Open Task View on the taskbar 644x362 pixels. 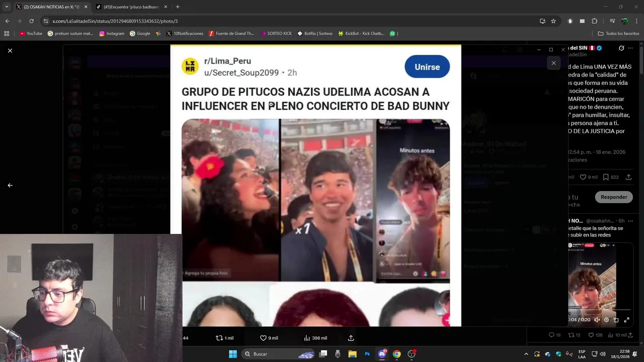pyautogui.click(x=324, y=354)
